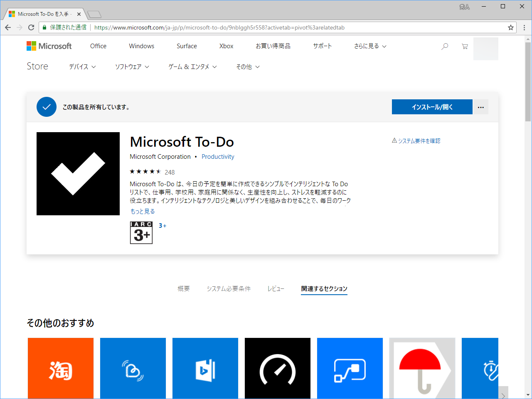Expand the その他 menu
The height and width of the screenshot is (399, 532).
pyautogui.click(x=248, y=66)
